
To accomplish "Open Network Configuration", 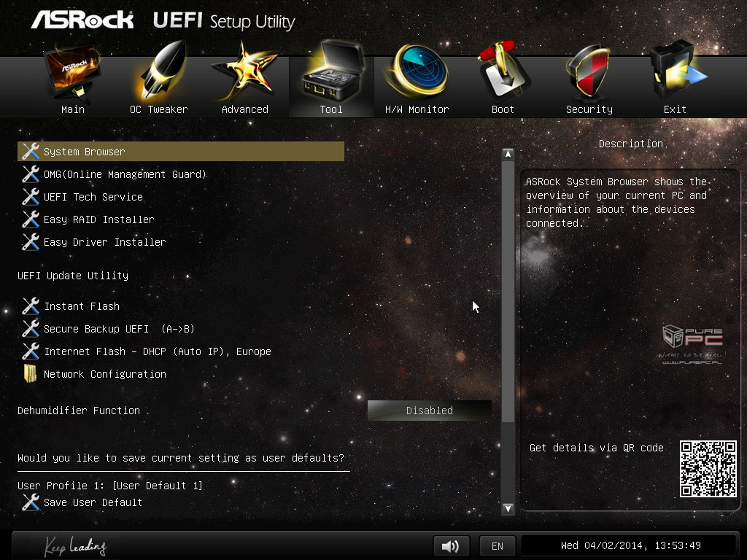I will click(x=105, y=374).
